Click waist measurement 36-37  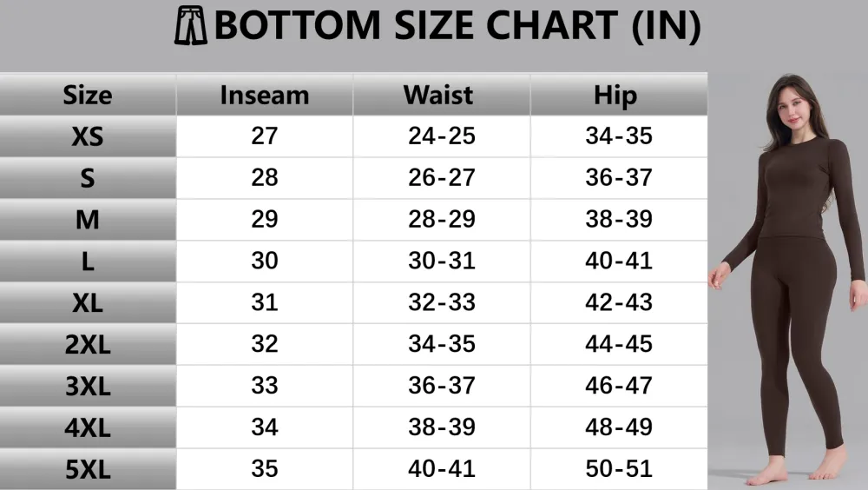pyautogui.click(x=442, y=386)
